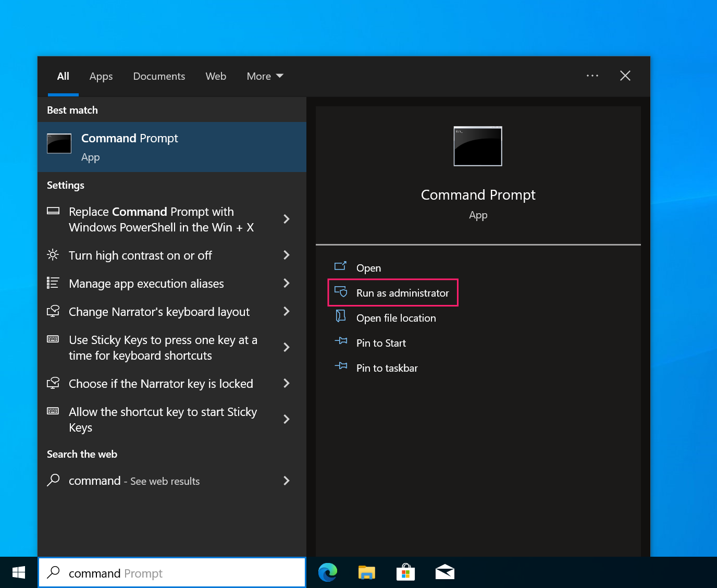Open the three-dots options menu
The width and height of the screenshot is (717, 588).
[x=592, y=76]
